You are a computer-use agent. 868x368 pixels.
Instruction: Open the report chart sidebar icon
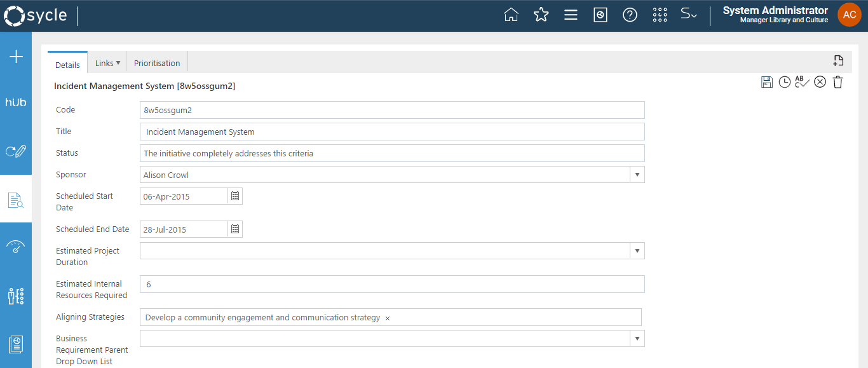pos(16,344)
